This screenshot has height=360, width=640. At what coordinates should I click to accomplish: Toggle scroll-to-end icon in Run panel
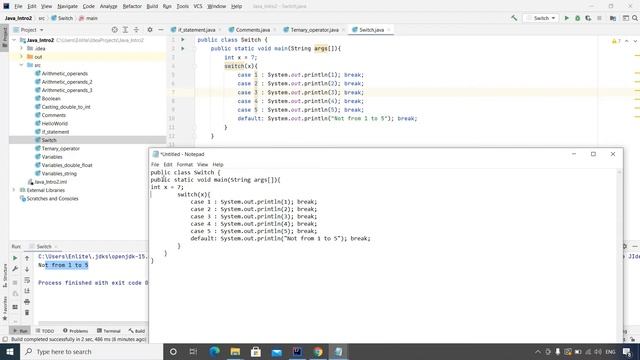(27, 291)
